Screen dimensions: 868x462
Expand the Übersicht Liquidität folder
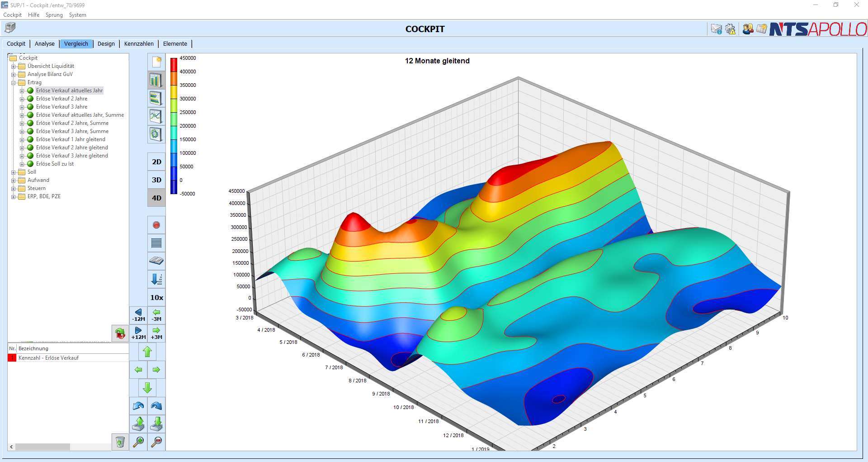[14, 67]
